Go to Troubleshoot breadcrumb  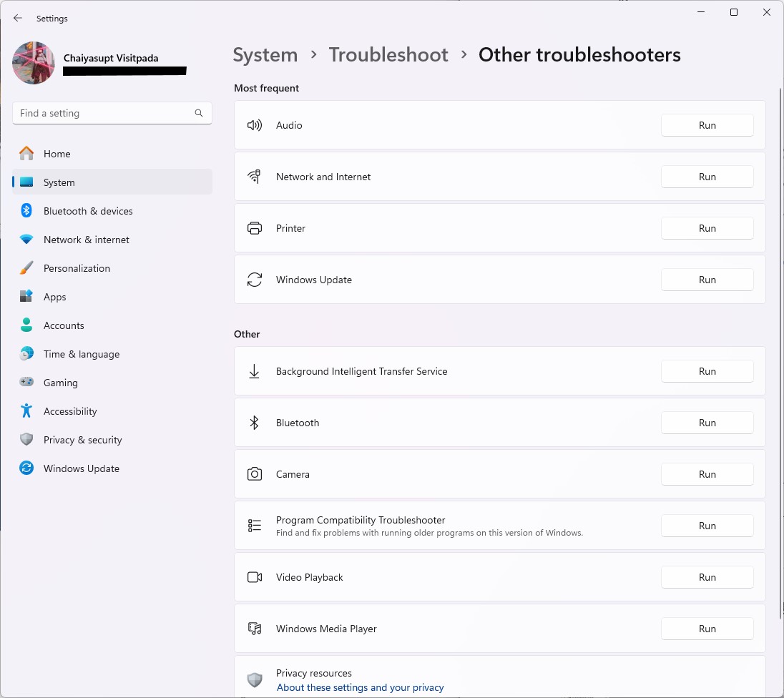388,54
